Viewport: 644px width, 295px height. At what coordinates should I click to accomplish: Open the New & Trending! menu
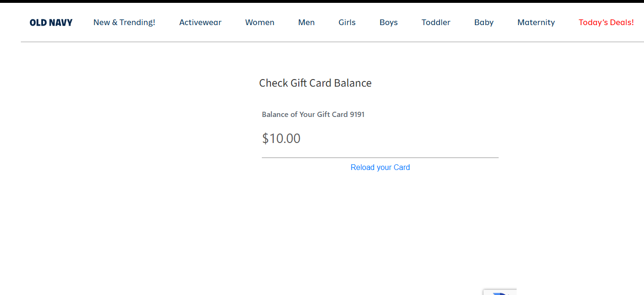pyautogui.click(x=124, y=22)
